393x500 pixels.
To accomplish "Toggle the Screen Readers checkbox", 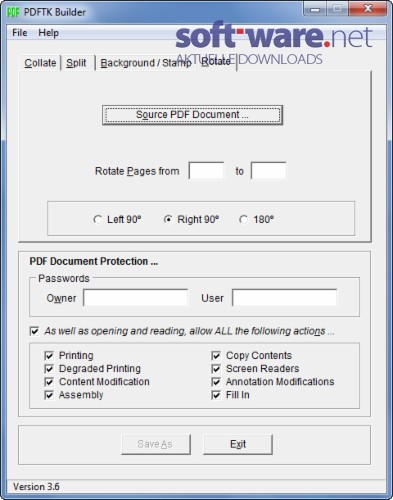I will pyautogui.click(x=216, y=369).
